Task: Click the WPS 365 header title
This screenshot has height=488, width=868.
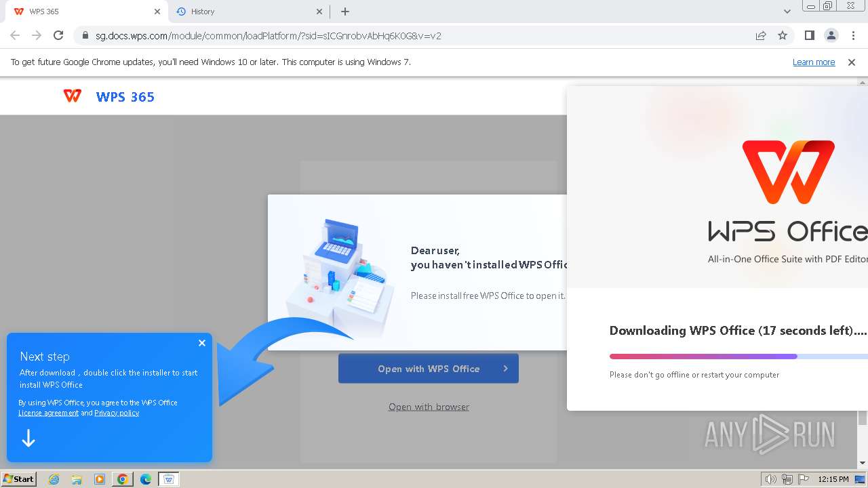Action: (125, 97)
